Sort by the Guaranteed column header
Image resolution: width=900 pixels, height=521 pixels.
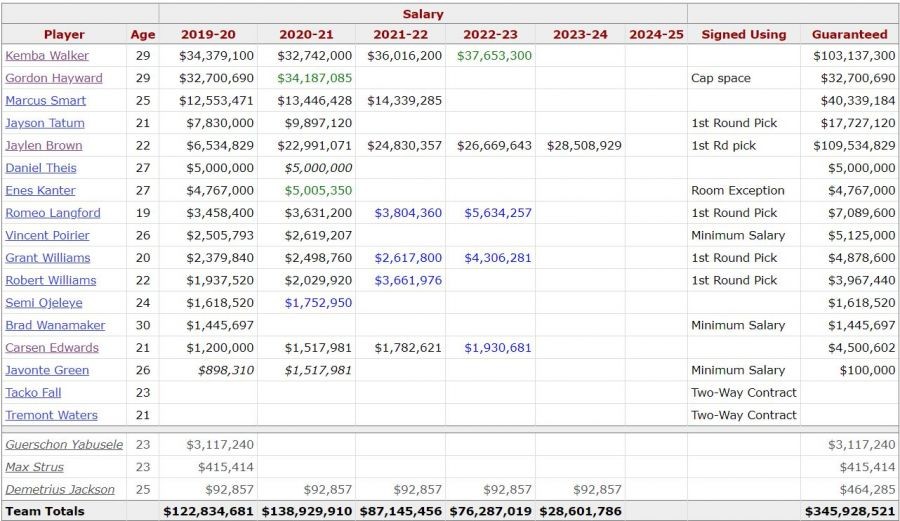point(849,34)
